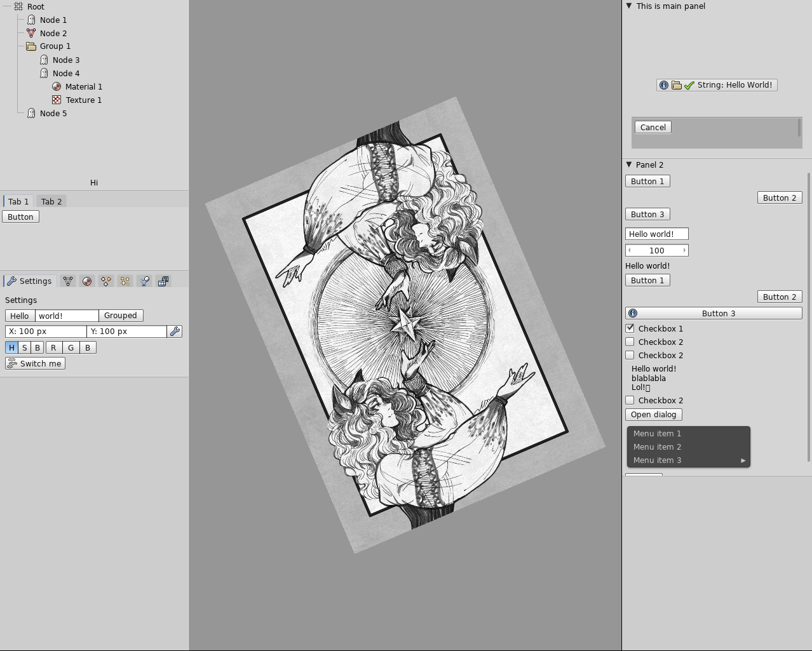Viewport: 812px width, 651px height.
Task: Select the S color mode toggle
Action: click(24, 347)
